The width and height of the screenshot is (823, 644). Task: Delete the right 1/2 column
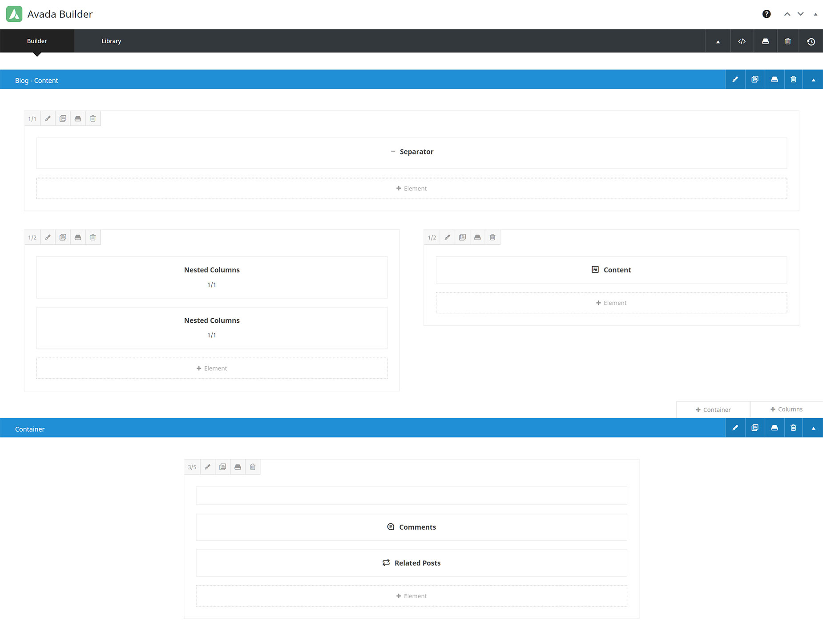(493, 238)
